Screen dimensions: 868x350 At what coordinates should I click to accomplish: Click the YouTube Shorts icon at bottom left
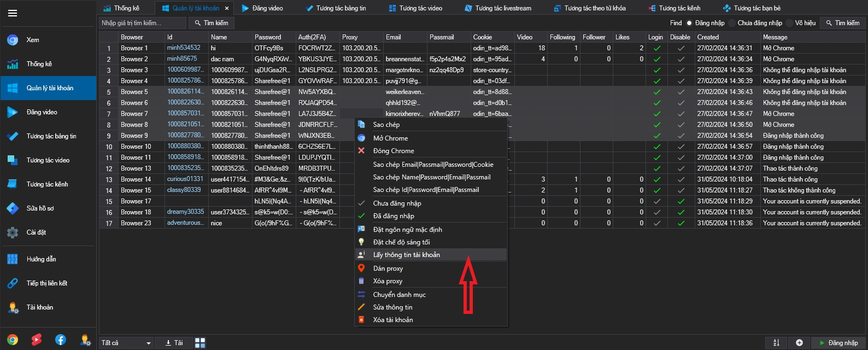tap(37, 340)
